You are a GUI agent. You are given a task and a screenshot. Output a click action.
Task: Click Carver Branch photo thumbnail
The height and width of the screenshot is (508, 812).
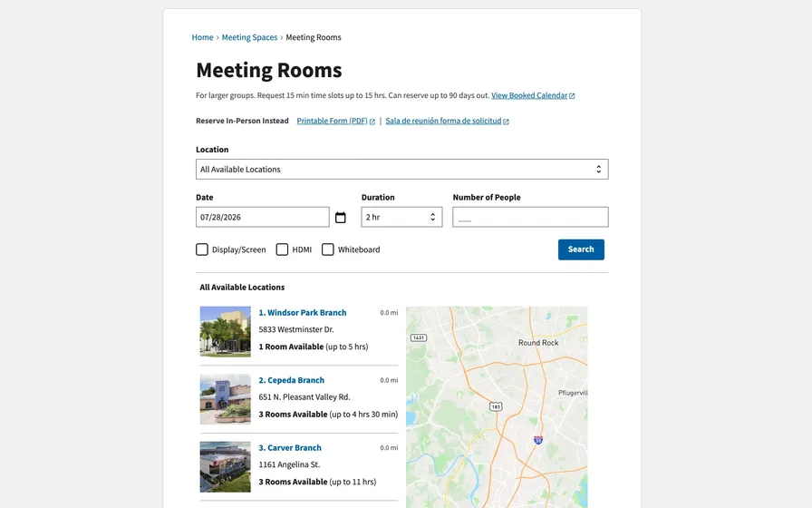226,466
